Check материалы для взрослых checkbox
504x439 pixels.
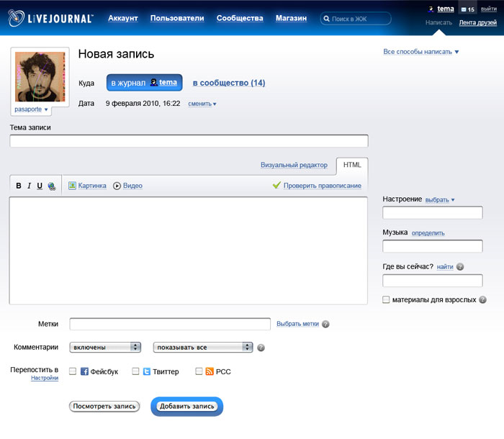[387, 299]
